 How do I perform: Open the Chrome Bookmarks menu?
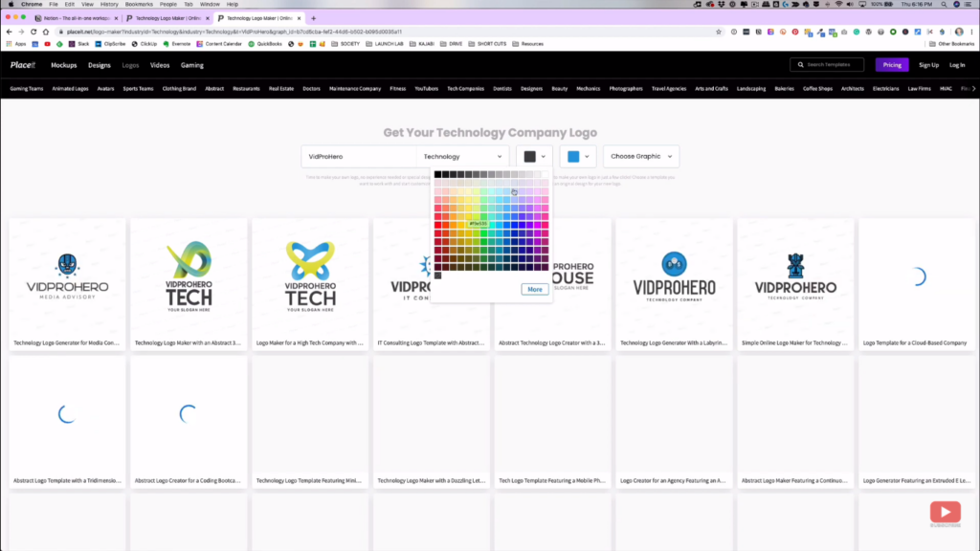click(x=139, y=5)
